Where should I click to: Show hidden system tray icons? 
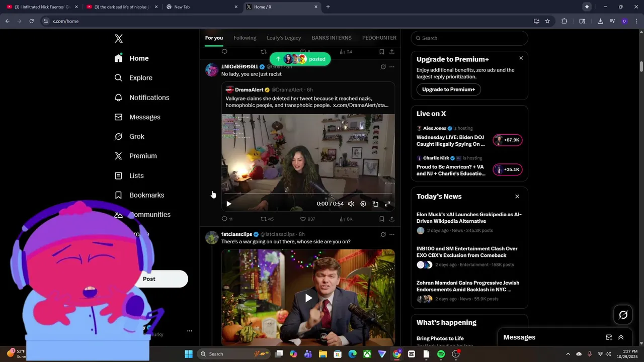coord(568,354)
